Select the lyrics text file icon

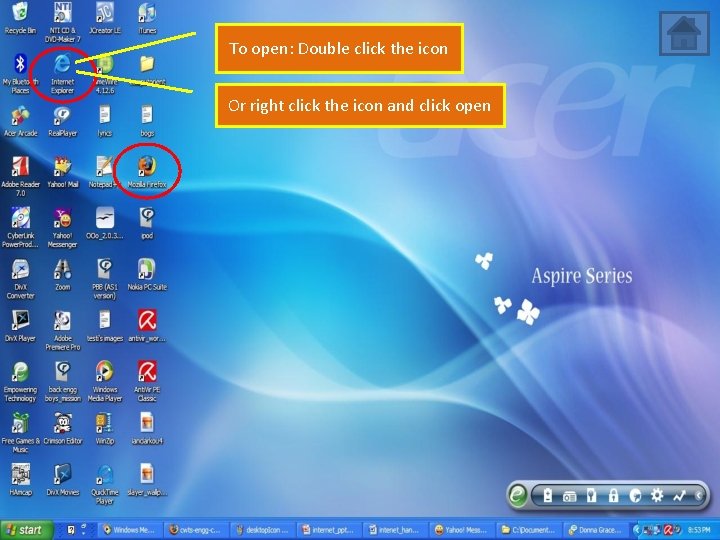(105, 121)
